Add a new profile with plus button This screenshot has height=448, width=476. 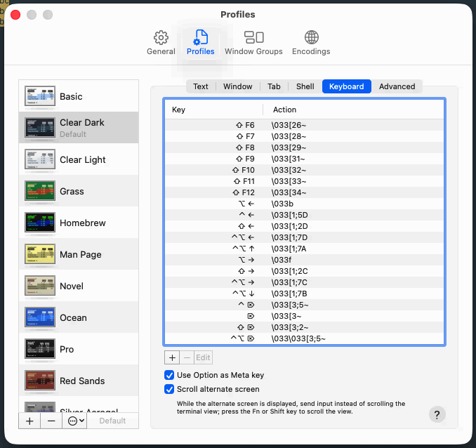(x=29, y=421)
